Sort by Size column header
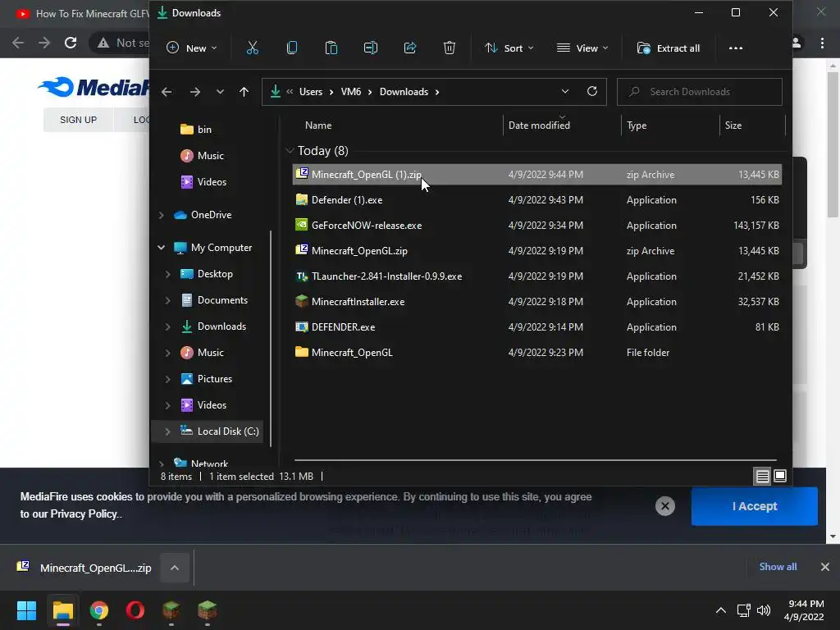 coord(733,126)
